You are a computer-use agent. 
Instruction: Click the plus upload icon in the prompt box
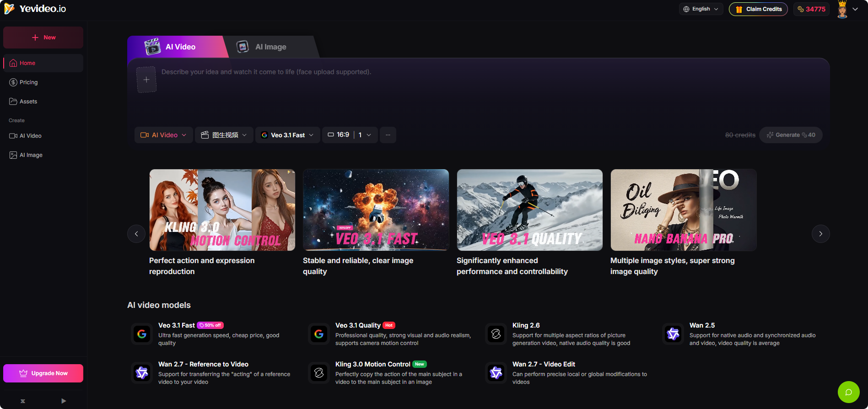pos(146,80)
